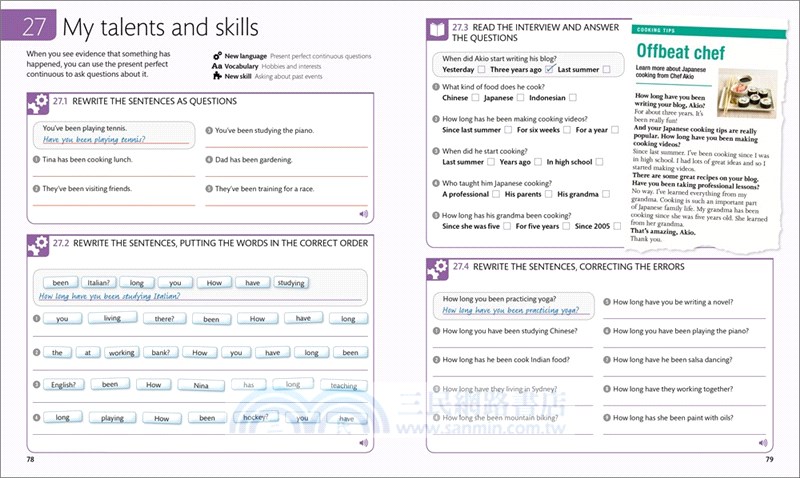
Task: Click the New skill figure icon
Action: tap(217, 76)
